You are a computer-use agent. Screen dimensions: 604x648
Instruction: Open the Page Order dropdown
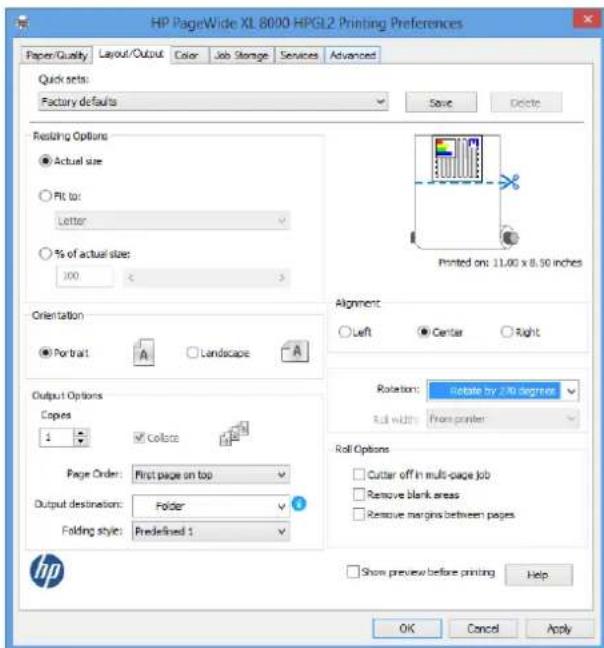[211, 474]
